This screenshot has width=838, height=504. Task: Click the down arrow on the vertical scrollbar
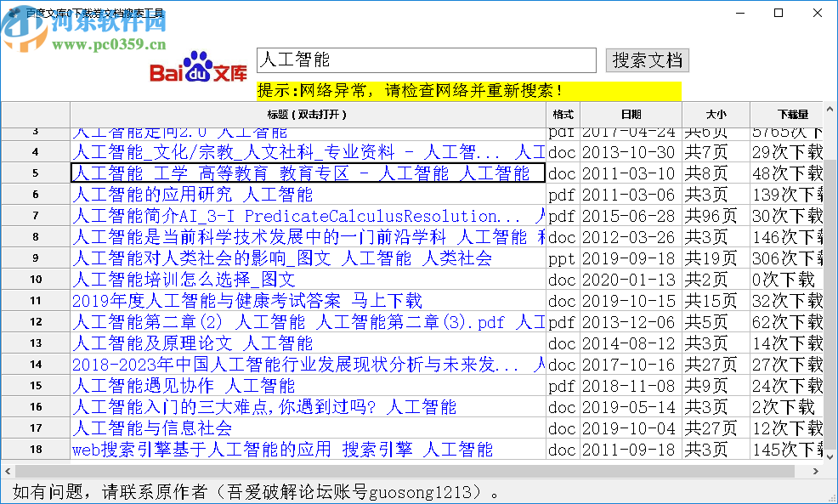(x=830, y=455)
